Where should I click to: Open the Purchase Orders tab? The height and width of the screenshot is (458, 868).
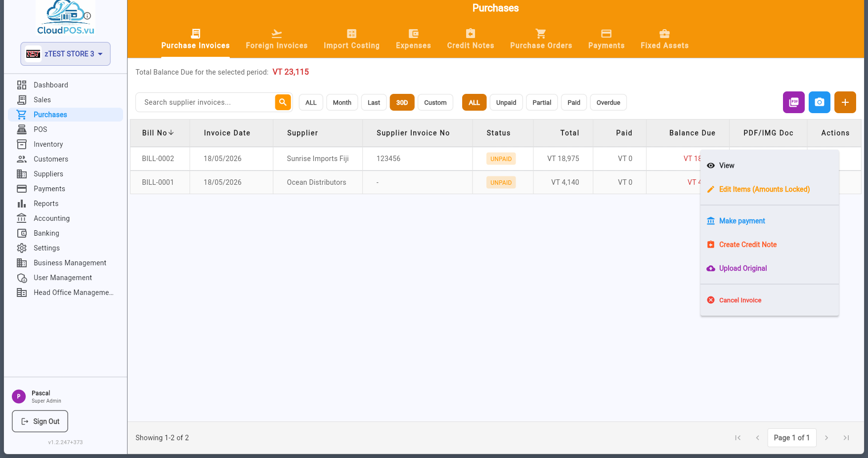[541, 40]
